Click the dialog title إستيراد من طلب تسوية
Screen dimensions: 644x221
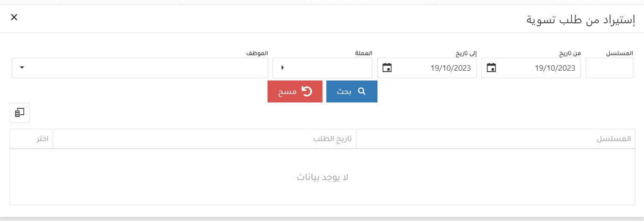point(580,20)
